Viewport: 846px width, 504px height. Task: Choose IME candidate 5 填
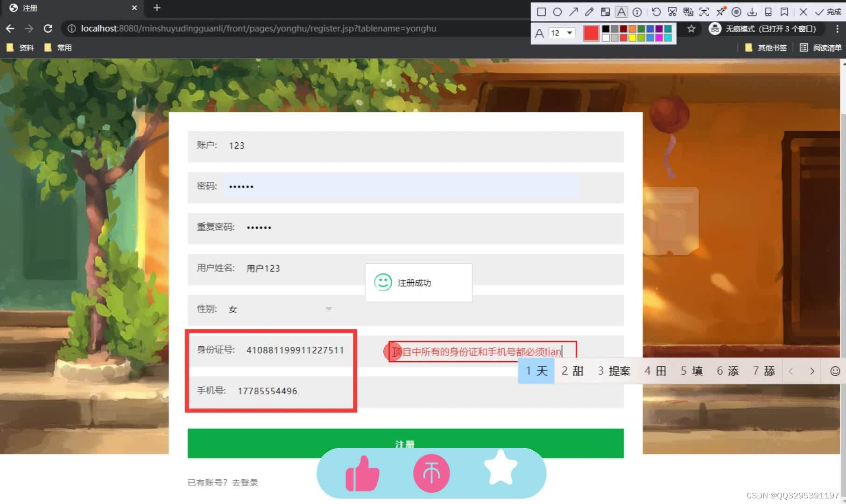click(x=691, y=371)
